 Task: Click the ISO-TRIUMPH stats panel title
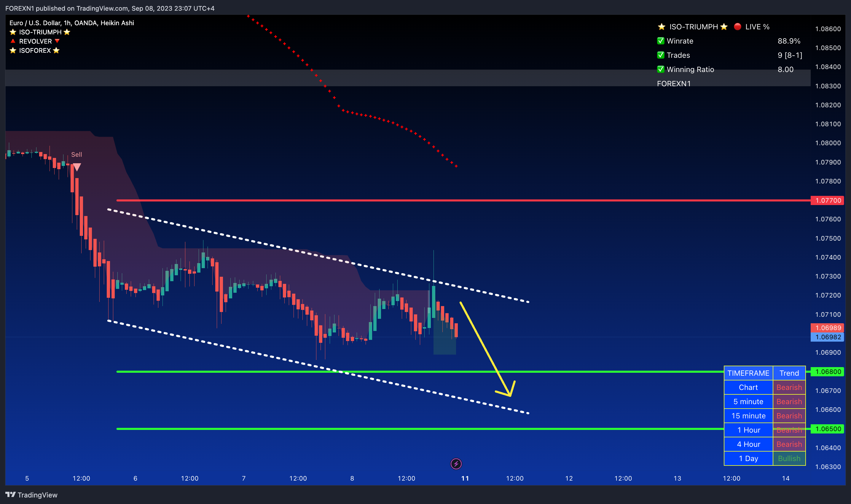coord(693,26)
